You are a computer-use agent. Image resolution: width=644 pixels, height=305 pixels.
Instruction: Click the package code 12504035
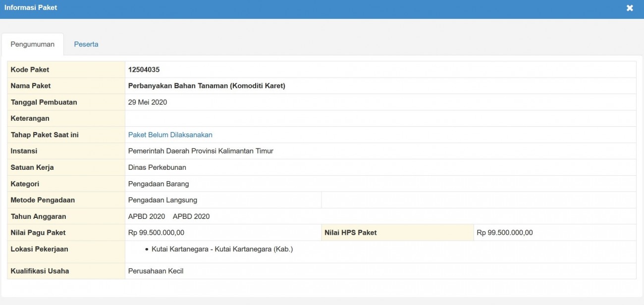coord(144,70)
